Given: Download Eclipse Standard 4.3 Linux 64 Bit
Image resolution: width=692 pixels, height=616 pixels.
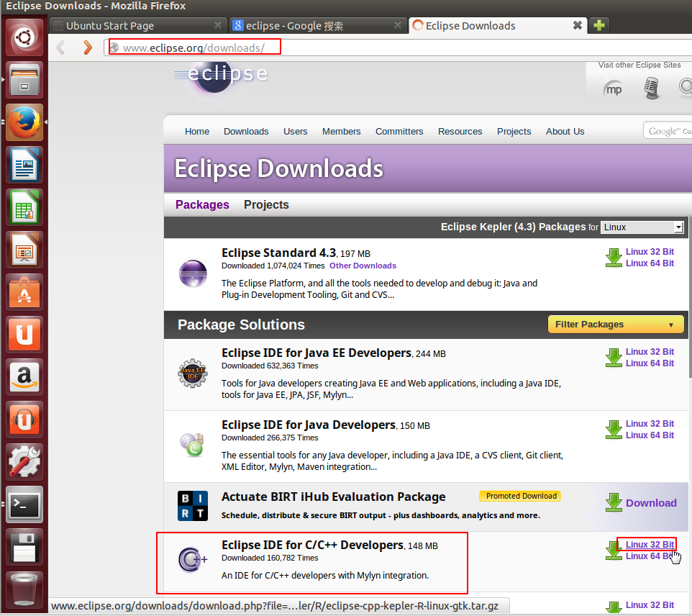Looking at the screenshot, I should [650, 263].
